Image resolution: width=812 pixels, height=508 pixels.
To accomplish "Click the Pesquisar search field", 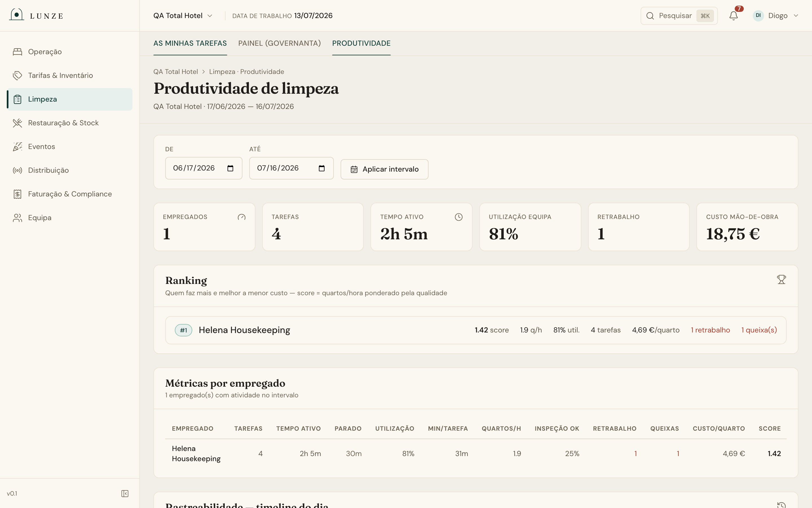I will (679, 16).
